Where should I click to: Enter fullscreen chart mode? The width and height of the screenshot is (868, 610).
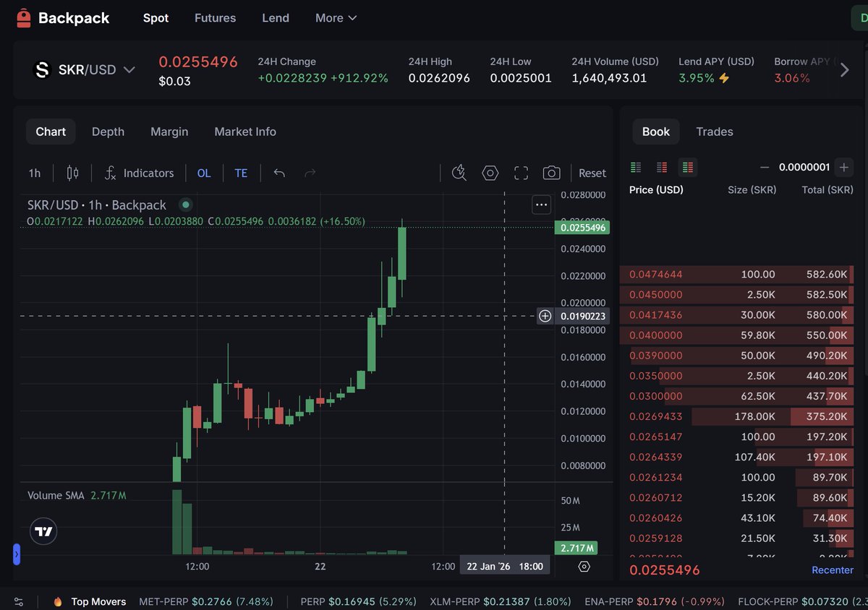pos(521,173)
